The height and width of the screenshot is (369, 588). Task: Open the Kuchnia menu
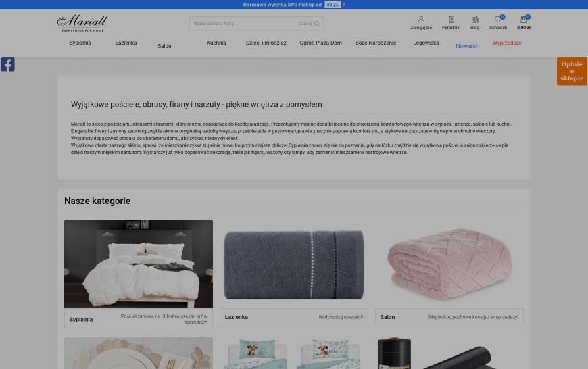[x=216, y=43]
